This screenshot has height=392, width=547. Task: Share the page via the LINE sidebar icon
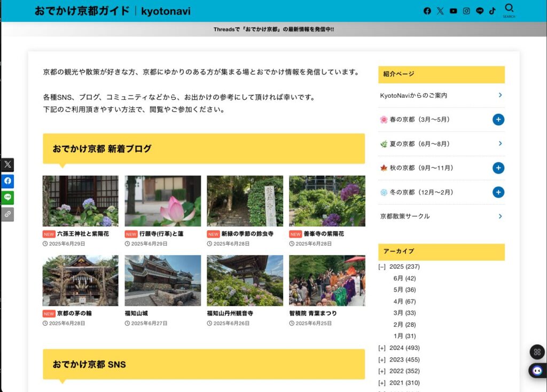(7, 198)
